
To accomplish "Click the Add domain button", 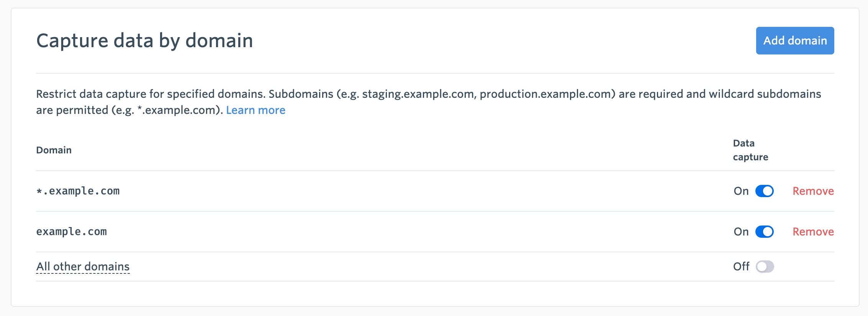I will 795,41.
